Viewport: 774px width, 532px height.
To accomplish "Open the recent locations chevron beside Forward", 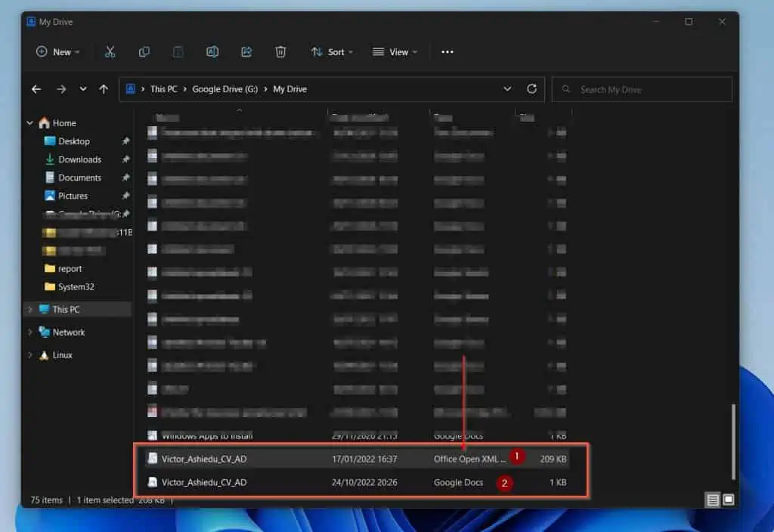I will 83,89.
